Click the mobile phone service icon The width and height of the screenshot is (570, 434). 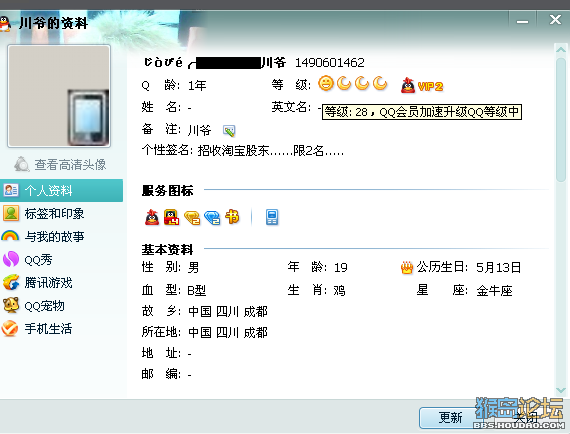[x=272, y=217]
